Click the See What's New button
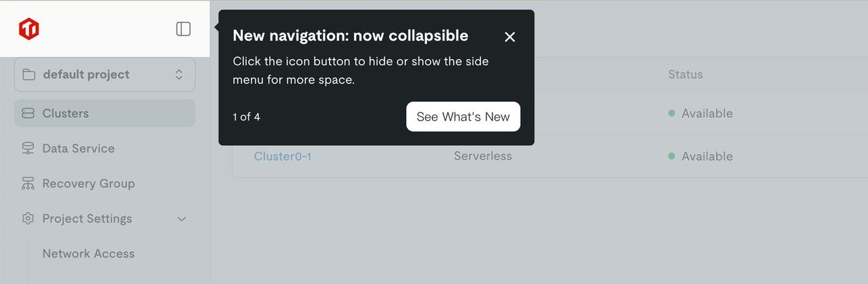Screen dimensions: 868x284 click(463, 117)
